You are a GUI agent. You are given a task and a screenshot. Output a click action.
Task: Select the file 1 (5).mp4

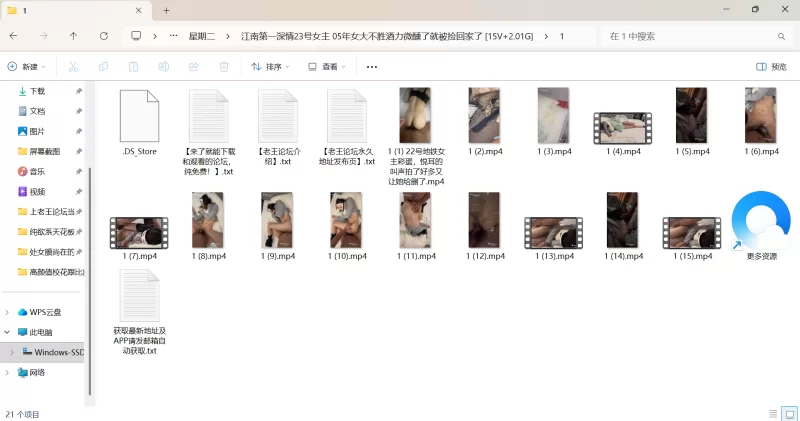pyautogui.click(x=692, y=122)
